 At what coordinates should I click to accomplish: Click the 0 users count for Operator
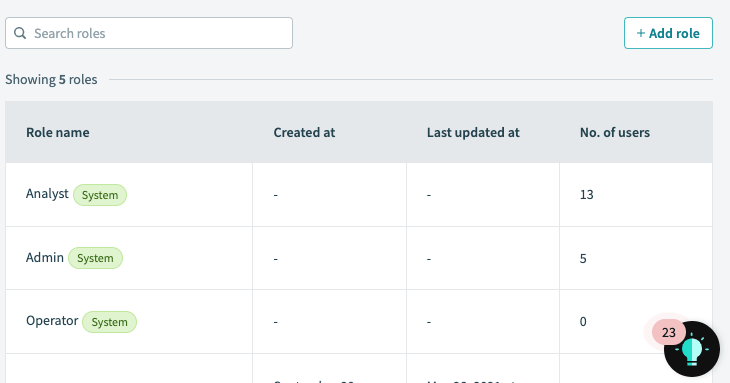click(x=583, y=322)
